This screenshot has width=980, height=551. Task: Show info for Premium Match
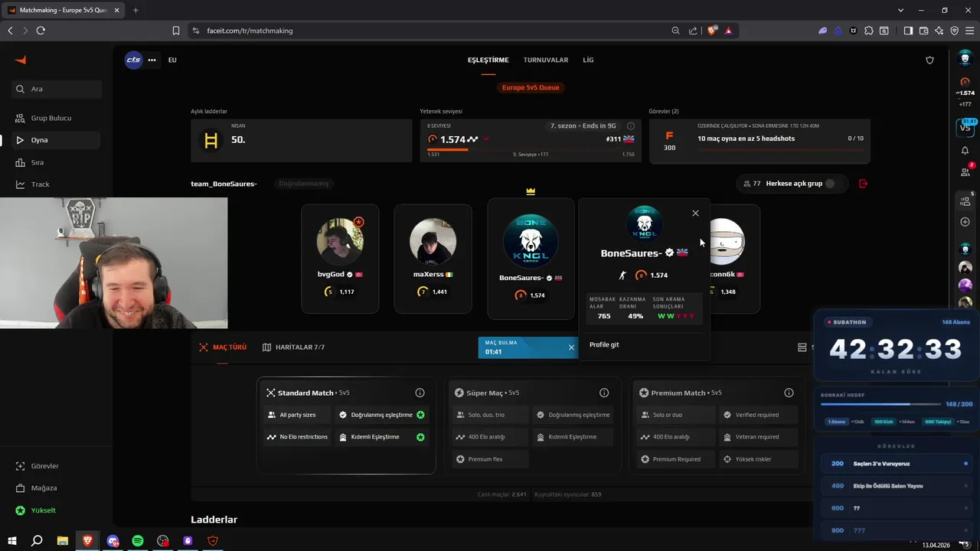click(x=789, y=393)
